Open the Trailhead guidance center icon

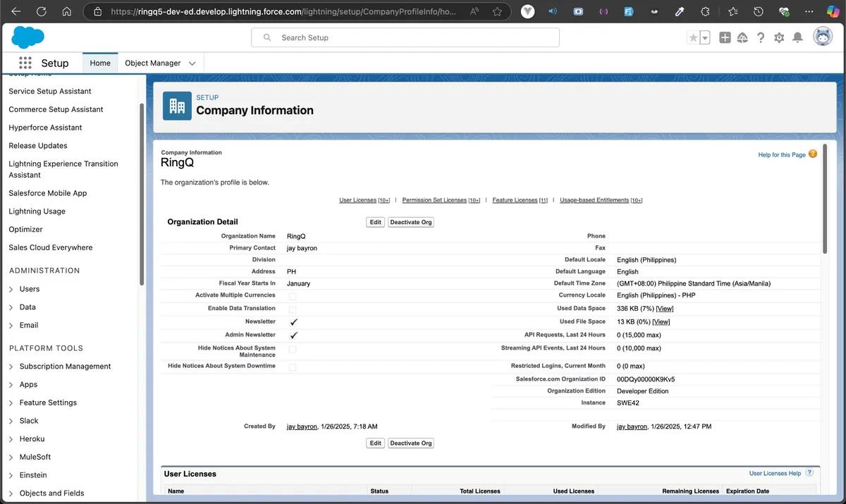[x=742, y=38]
